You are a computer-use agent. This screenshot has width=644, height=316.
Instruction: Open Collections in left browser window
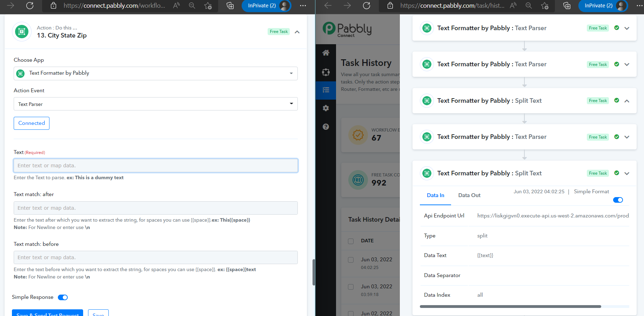230,6
